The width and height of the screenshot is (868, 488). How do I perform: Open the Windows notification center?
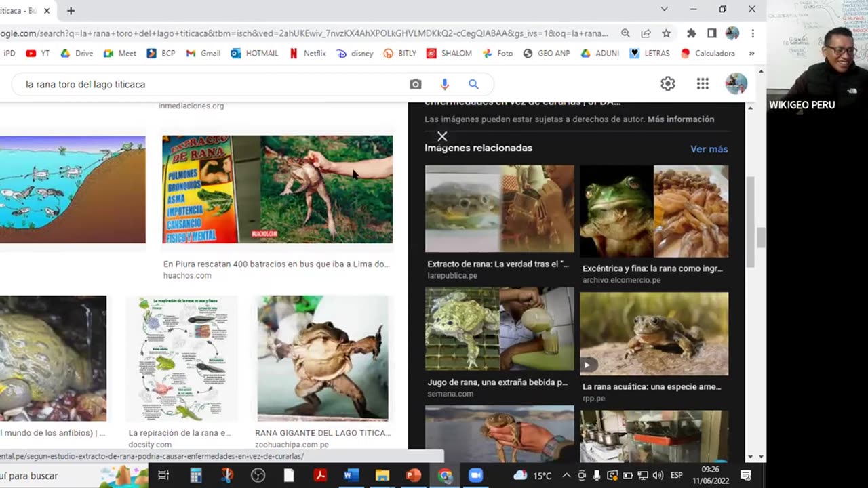coord(745,476)
